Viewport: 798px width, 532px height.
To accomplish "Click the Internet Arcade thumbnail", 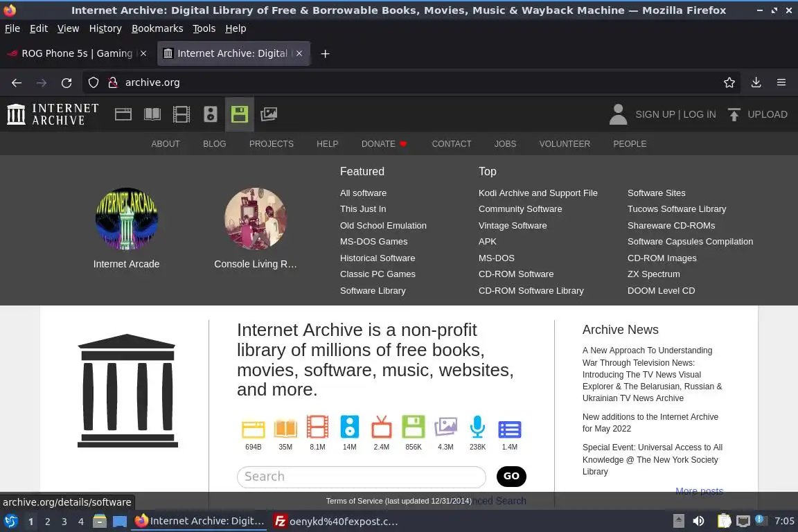I will [127, 219].
